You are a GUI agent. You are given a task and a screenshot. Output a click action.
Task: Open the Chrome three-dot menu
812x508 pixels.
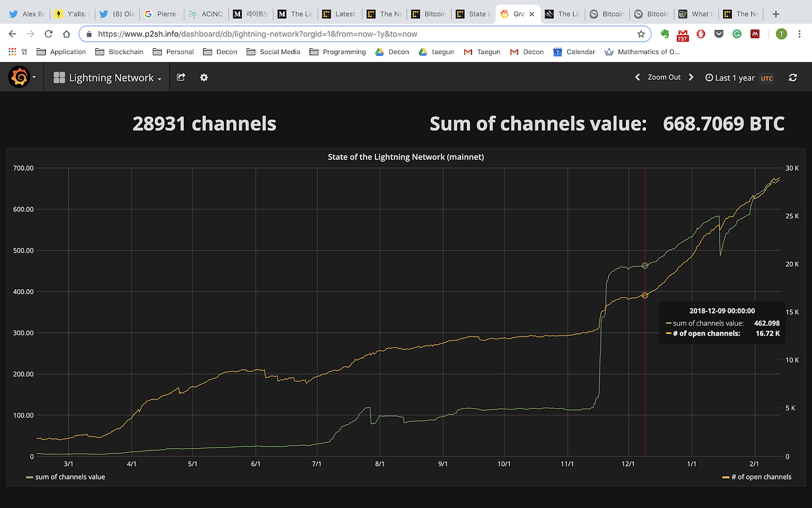pyautogui.click(x=800, y=34)
